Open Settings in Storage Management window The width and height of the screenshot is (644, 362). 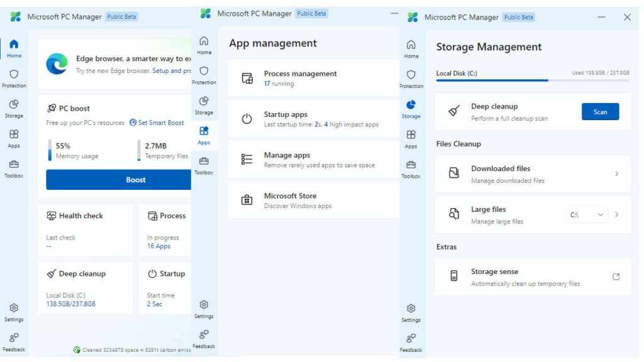[x=411, y=313]
